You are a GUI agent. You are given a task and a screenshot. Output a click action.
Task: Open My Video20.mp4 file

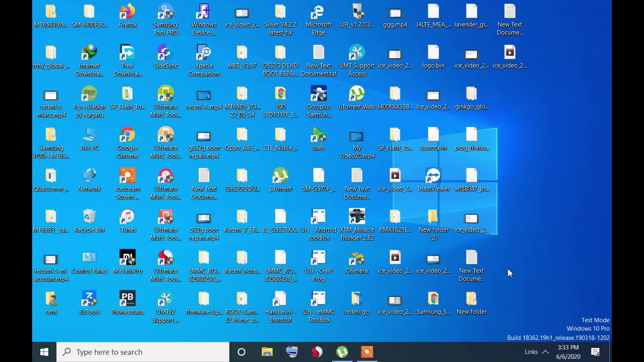(357, 143)
